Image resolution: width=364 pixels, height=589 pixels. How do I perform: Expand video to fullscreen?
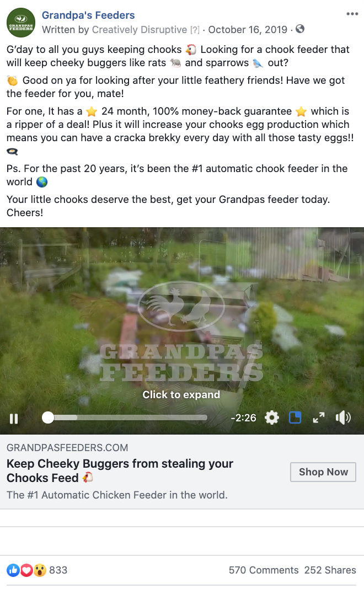pos(319,417)
